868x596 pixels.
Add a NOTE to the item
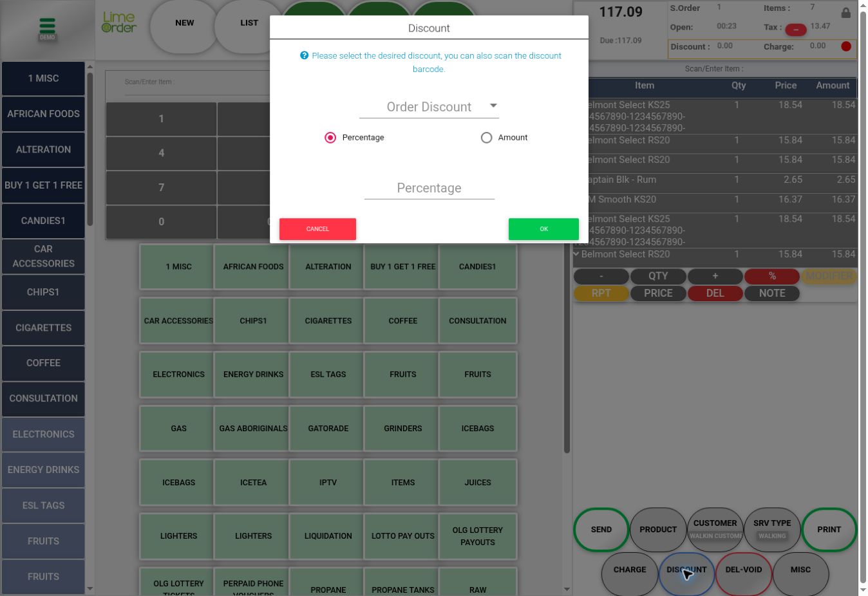(772, 293)
